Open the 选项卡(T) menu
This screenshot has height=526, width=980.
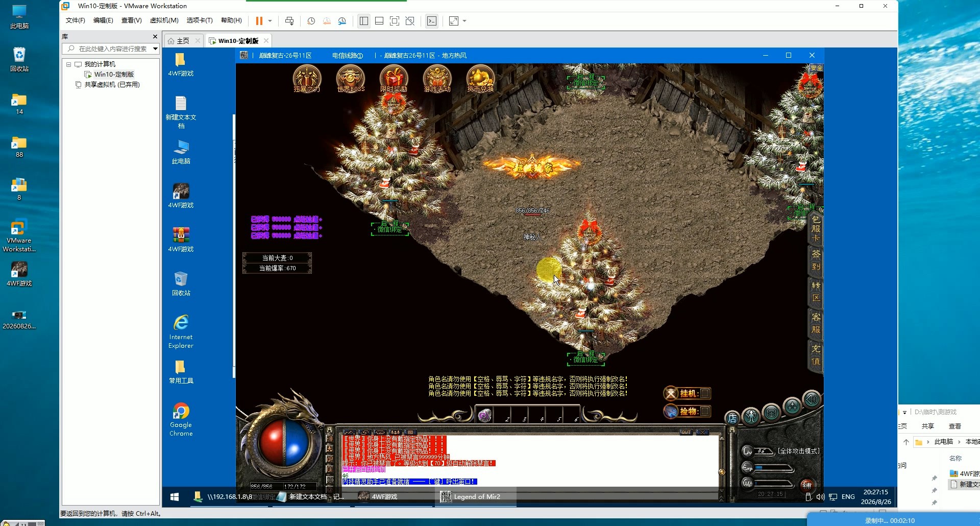pos(200,20)
